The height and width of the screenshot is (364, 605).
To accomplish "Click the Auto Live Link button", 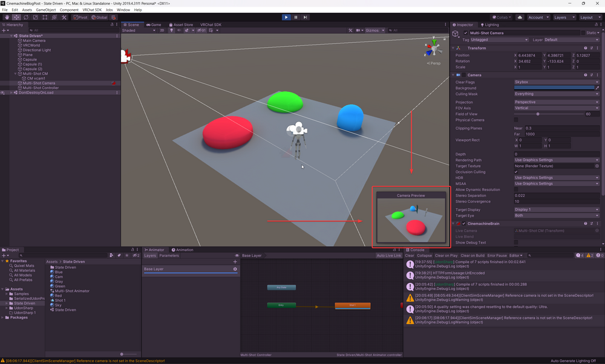I will pyautogui.click(x=388, y=256).
